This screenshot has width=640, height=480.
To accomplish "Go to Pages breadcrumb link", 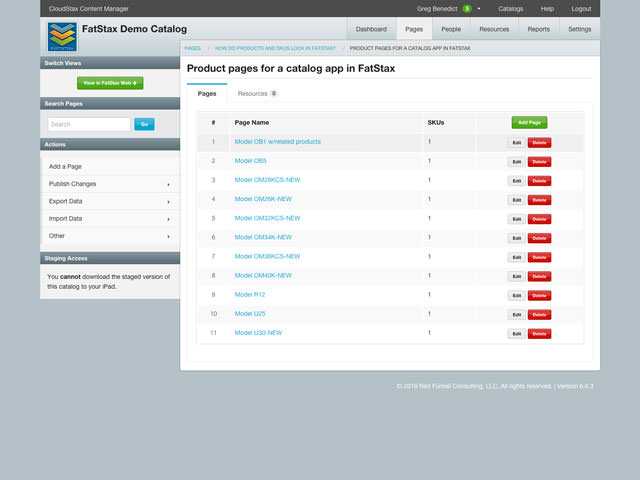I will 192,48.
